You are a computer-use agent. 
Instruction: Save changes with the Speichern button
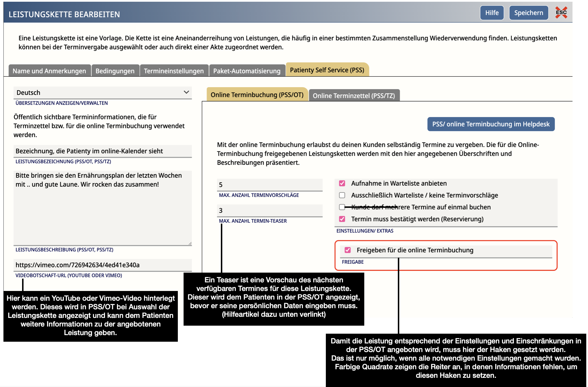click(x=529, y=13)
